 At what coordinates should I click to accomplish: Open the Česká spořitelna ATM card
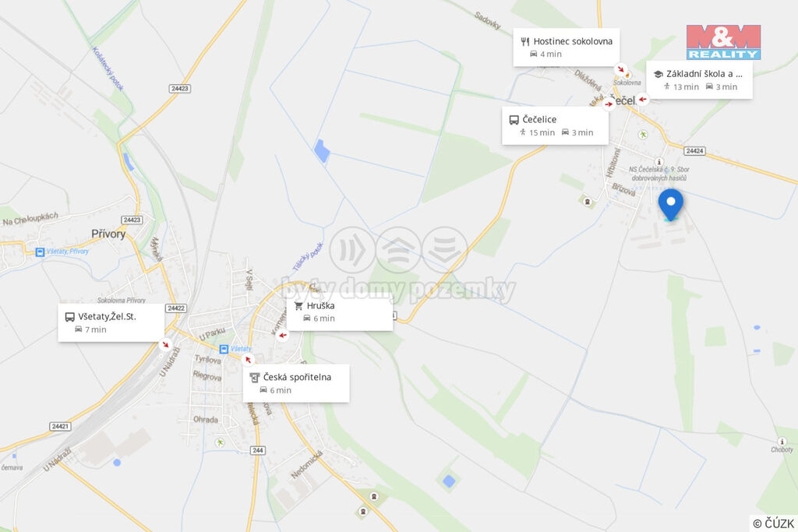point(296,383)
